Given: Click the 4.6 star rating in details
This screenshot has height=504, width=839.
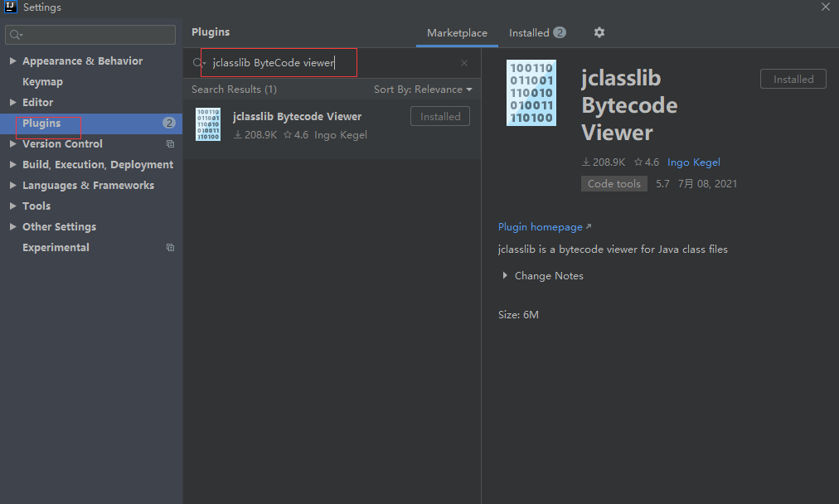Looking at the screenshot, I should tap(647, 162).
